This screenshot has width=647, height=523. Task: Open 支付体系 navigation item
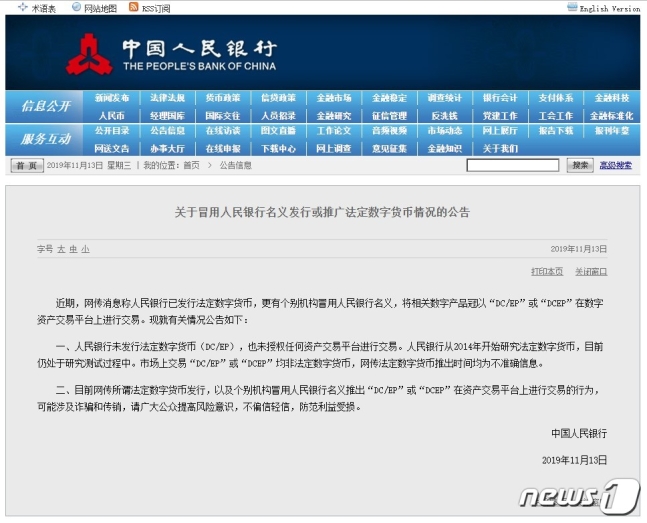(556, 98)
